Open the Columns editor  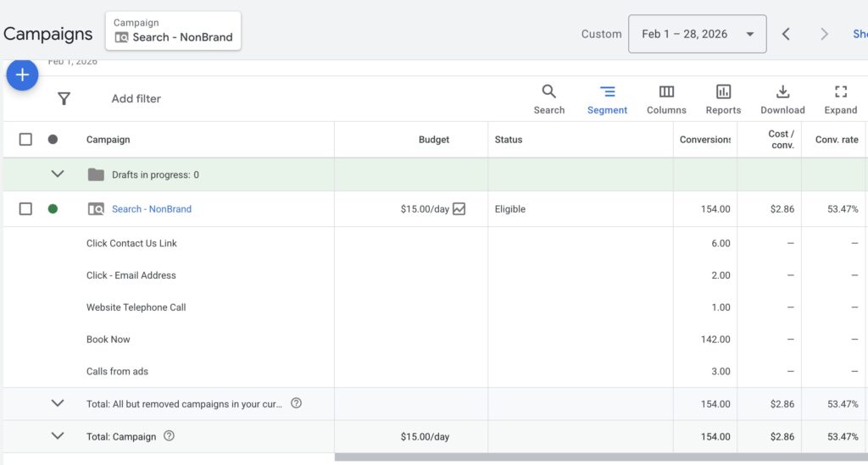pyautogui.click(x=666, y=99)
